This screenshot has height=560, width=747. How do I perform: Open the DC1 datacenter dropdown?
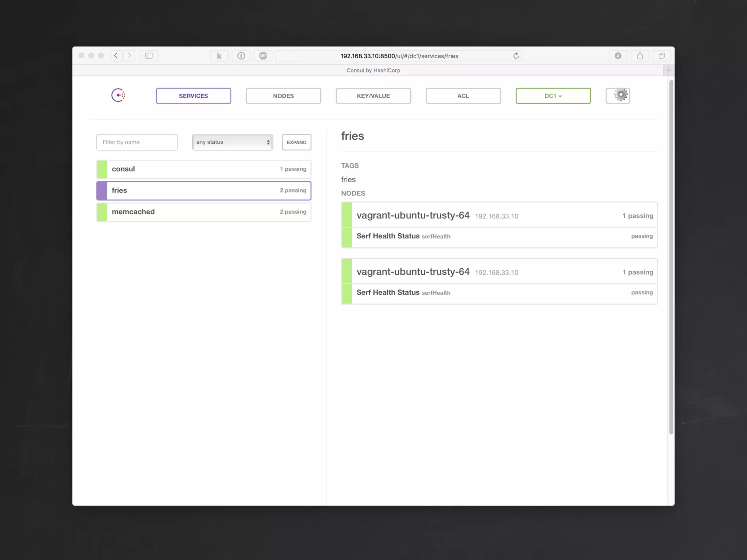(x=553, y=96)
